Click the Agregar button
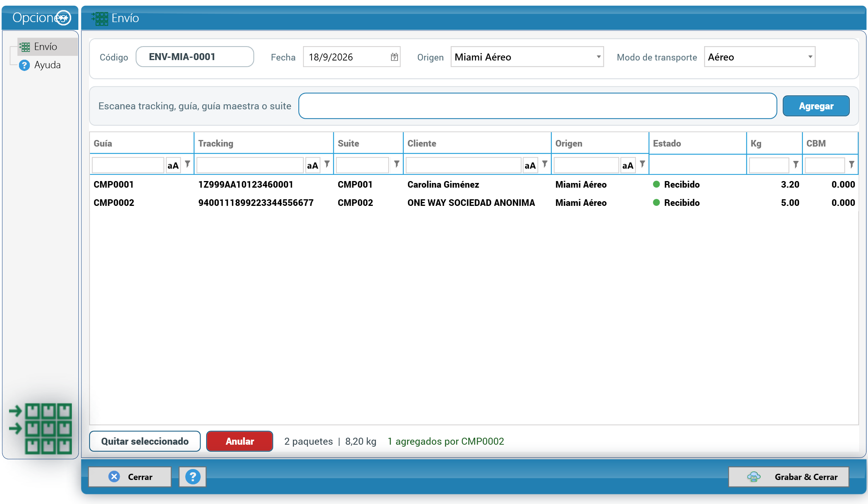This screenshot has width=868, height=504. coord(816,106)
